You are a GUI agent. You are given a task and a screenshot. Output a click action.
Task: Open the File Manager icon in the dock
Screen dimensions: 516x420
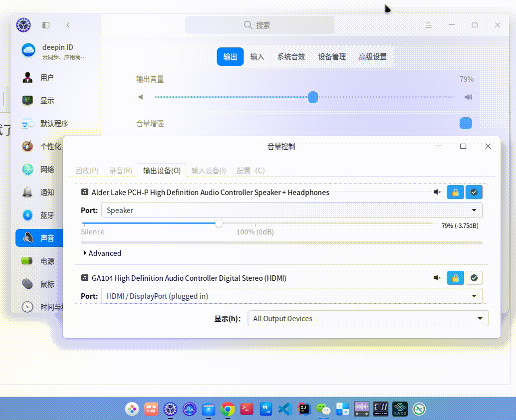[208, 409]
